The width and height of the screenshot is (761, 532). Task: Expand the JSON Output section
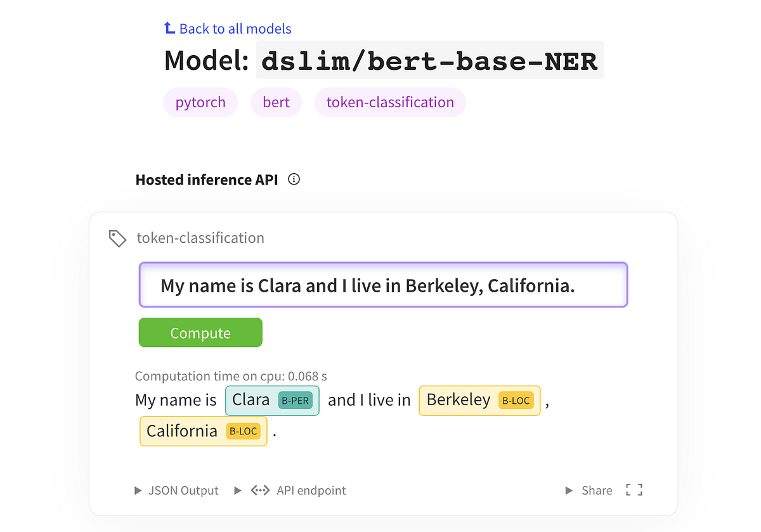(x=176, y=490)
